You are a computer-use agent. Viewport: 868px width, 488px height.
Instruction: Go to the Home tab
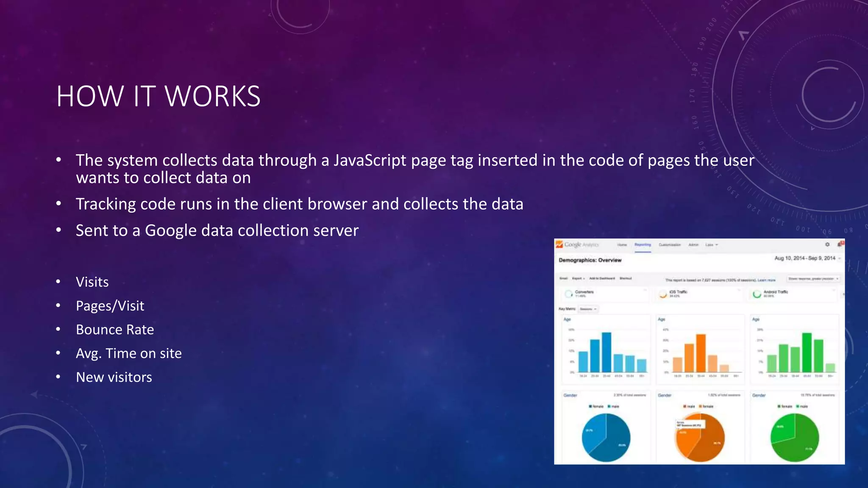click(622, 245)
